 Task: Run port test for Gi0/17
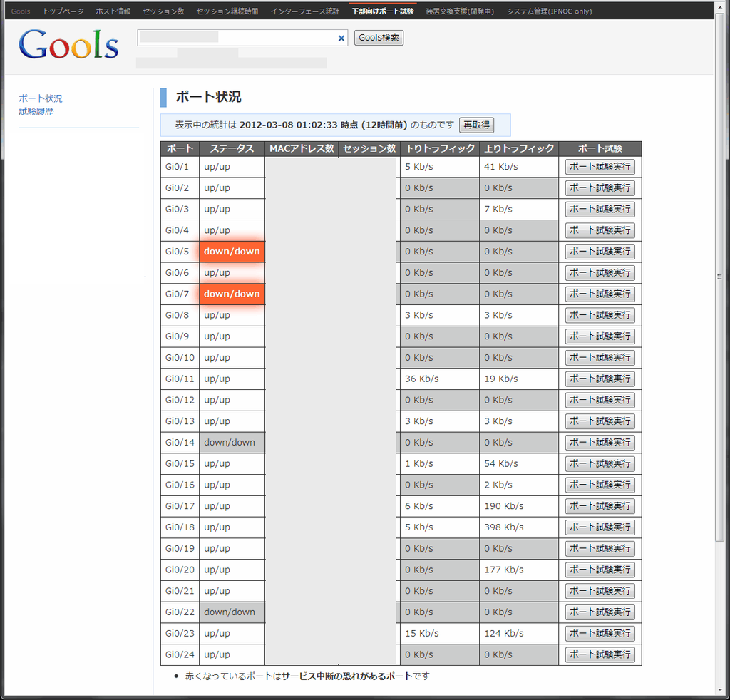pyautogui.click(x=600, y=506)
